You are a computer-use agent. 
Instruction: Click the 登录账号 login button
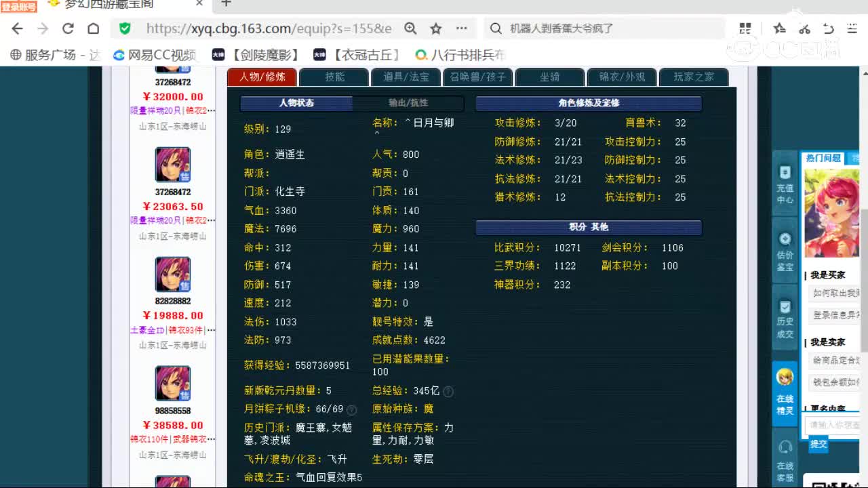click(19, 7)
